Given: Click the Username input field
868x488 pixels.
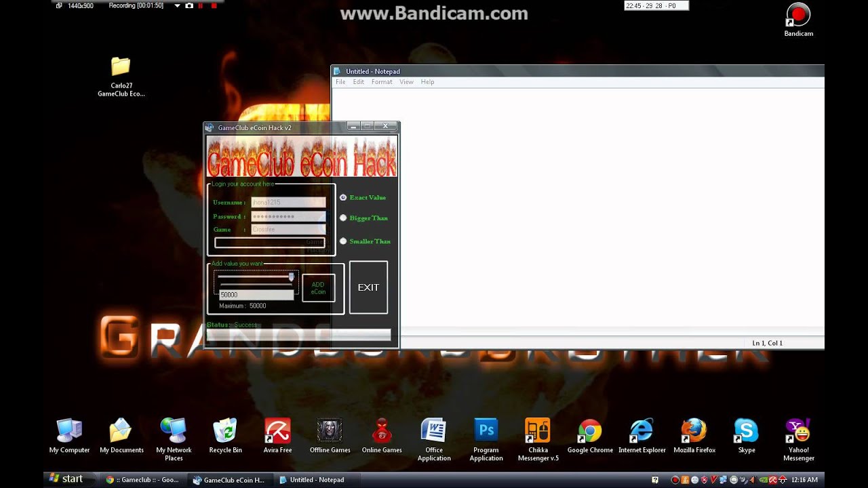Looking at the screenshot, I should click(x=288, y=202).
